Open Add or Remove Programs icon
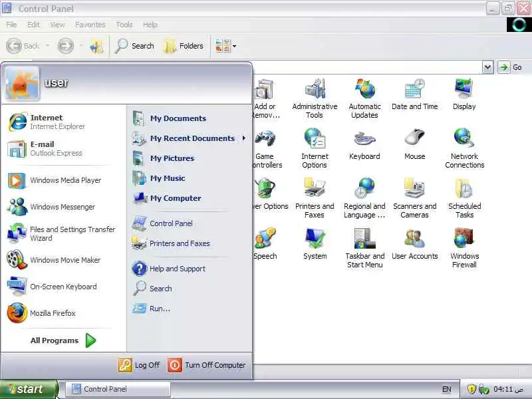 267,98
